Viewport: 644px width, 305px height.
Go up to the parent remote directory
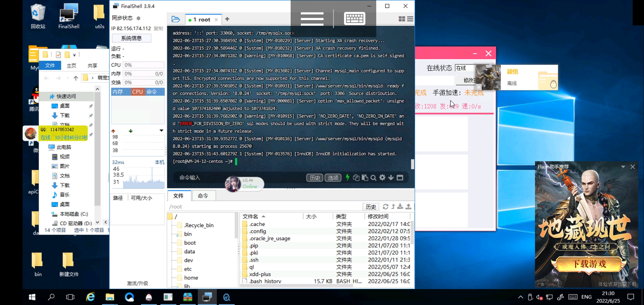(x=393, y=206)
